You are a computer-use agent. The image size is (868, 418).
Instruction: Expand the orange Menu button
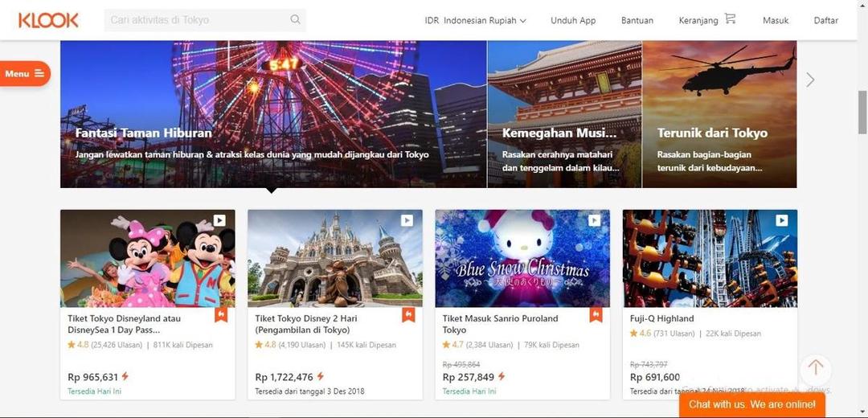(x=24, y=74)
